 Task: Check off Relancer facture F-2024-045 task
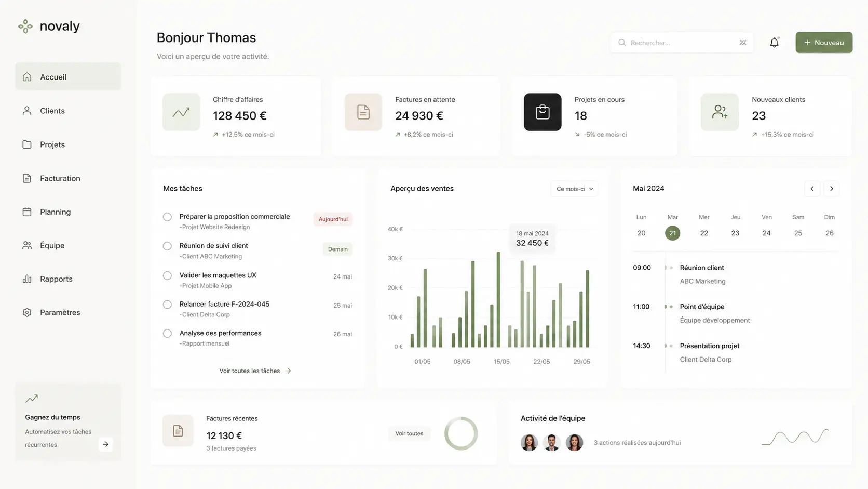coord(167,305)
